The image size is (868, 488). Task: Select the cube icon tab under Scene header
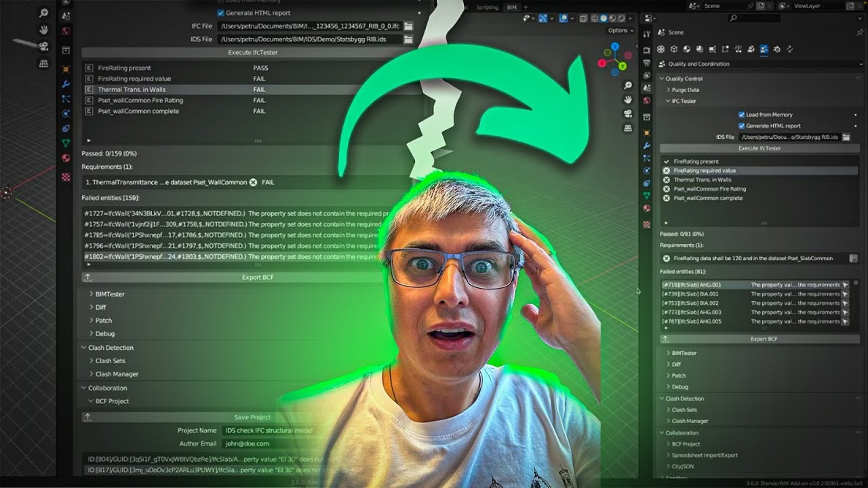coord(673,49)
